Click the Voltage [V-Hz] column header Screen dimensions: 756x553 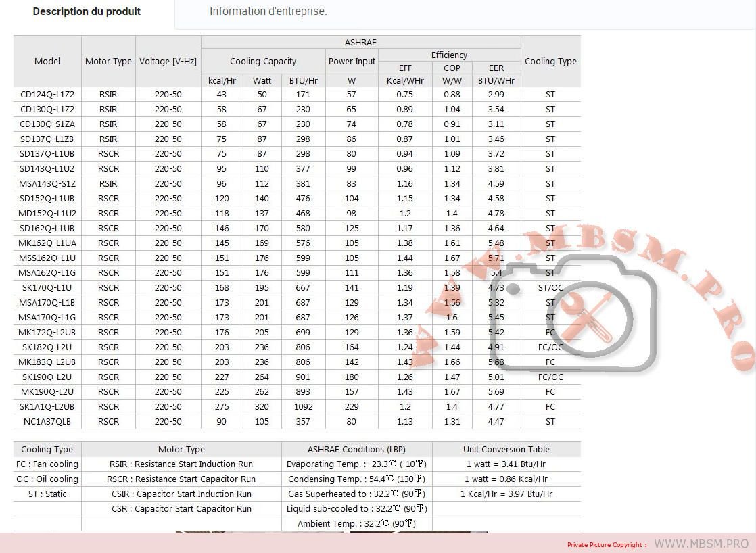pyautogui.click(x=168, y=61)
